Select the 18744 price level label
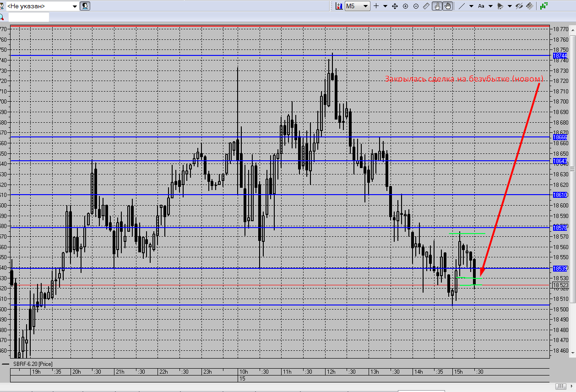The width and height of the screenshot is (576, 392). 560,55
